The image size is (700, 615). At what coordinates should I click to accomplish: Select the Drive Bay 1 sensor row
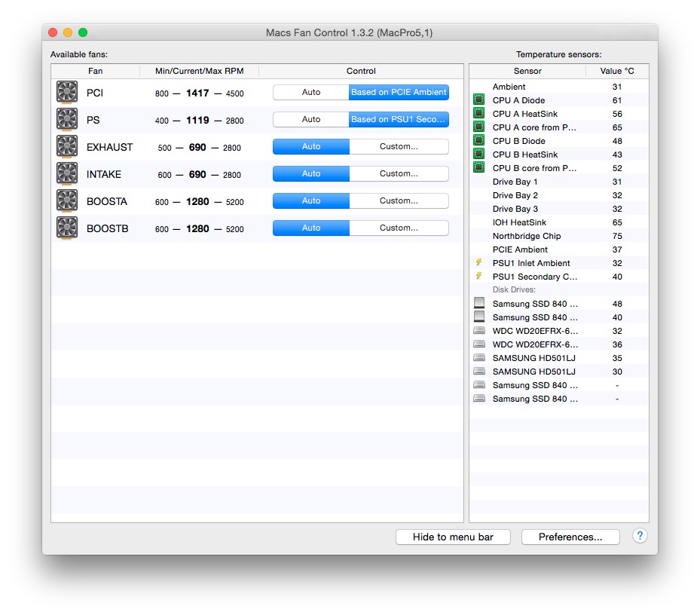pos(559,182)
